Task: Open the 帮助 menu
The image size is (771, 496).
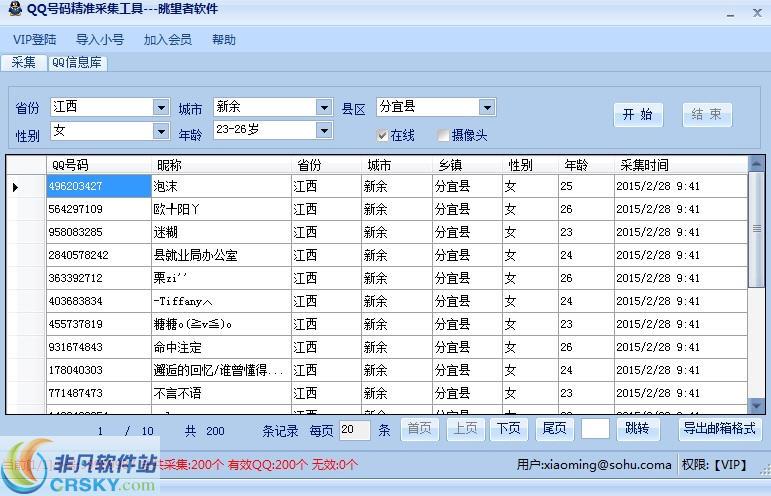Action: [x=224, y=39]
